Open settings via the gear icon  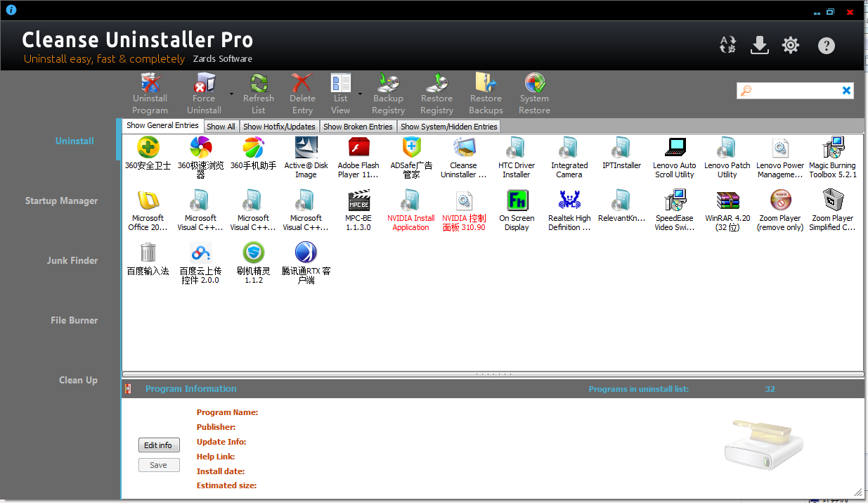(x=791, y=45)
